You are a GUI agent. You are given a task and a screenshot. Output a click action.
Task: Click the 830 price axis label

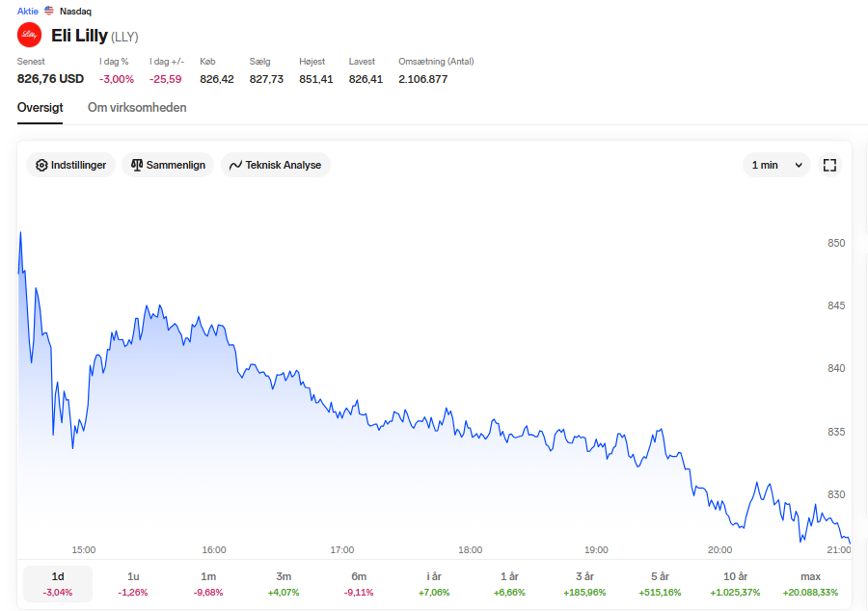point(836,494)
